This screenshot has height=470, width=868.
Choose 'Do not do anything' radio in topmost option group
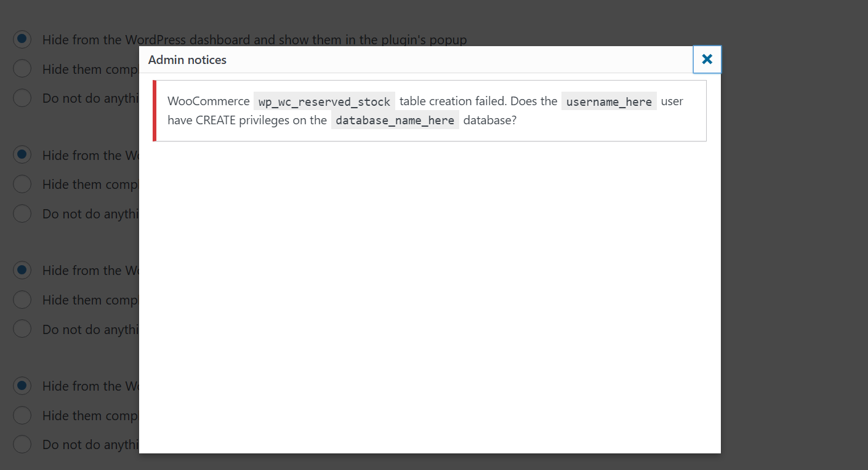point(22,98)
